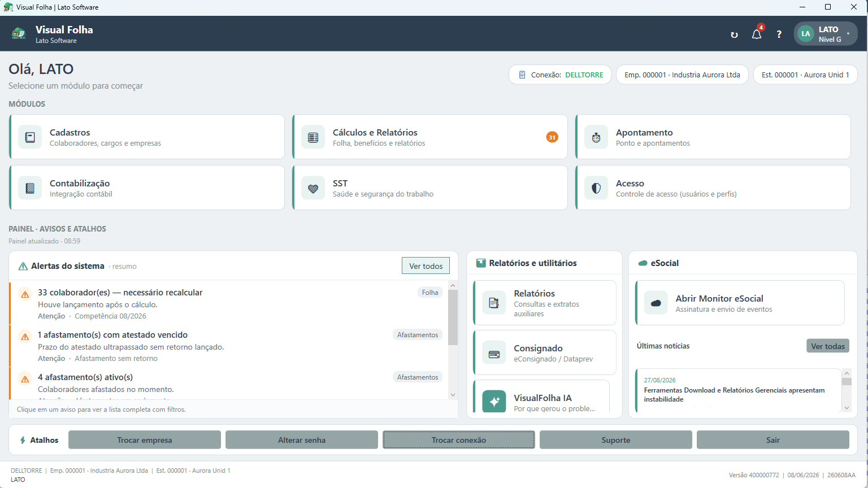Click the Cadastros module icon
868x488 pixels.
tap(30, 137)
